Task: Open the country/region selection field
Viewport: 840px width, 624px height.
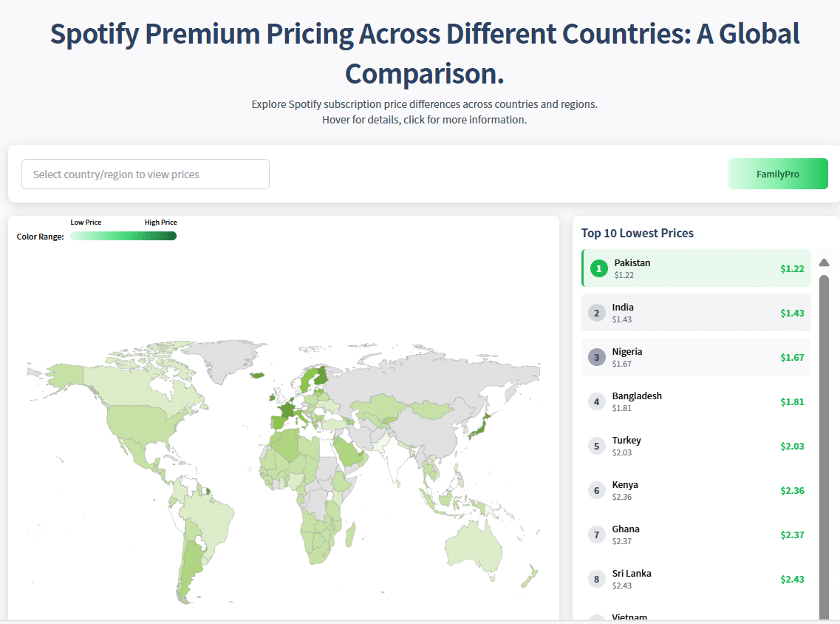Action: tap(145, 174)
